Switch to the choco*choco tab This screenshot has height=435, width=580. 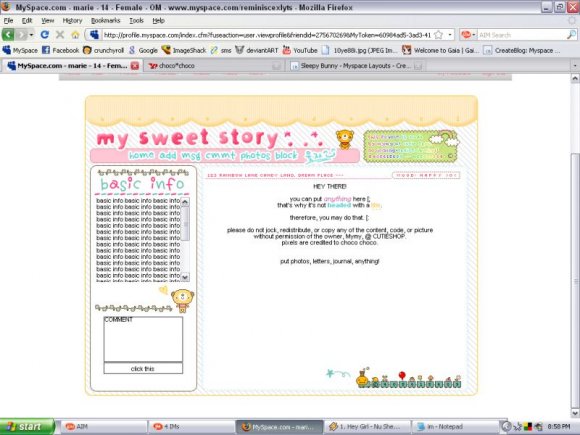[214, 66]
